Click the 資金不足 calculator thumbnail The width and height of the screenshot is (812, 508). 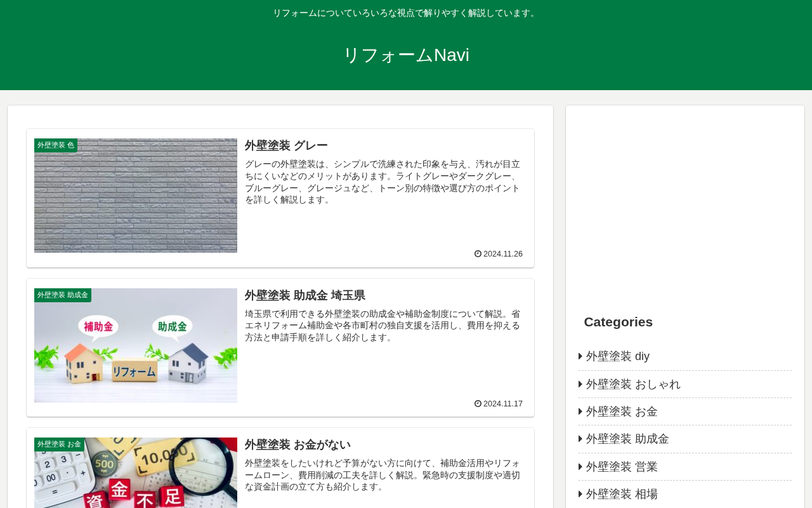point(136,473)
